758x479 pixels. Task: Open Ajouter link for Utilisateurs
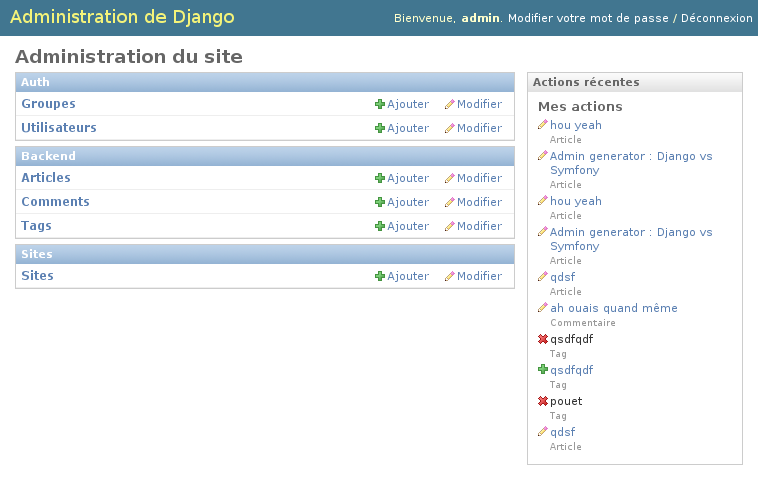(x=408, y=128)
